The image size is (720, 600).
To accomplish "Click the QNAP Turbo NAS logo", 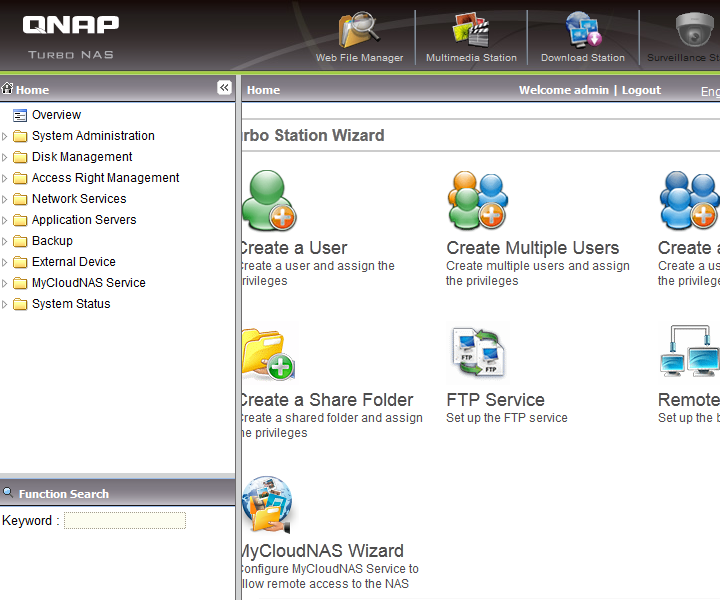I will tap(70, 35).
